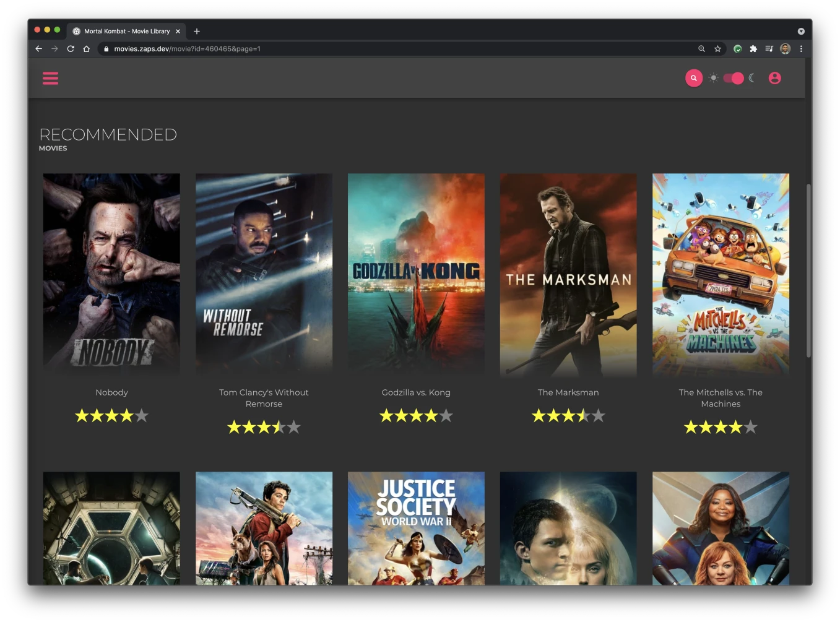The width and height of the screenshot is (840, 622).
Task: Open the poster with boy and dog
Action: [264, 529]
